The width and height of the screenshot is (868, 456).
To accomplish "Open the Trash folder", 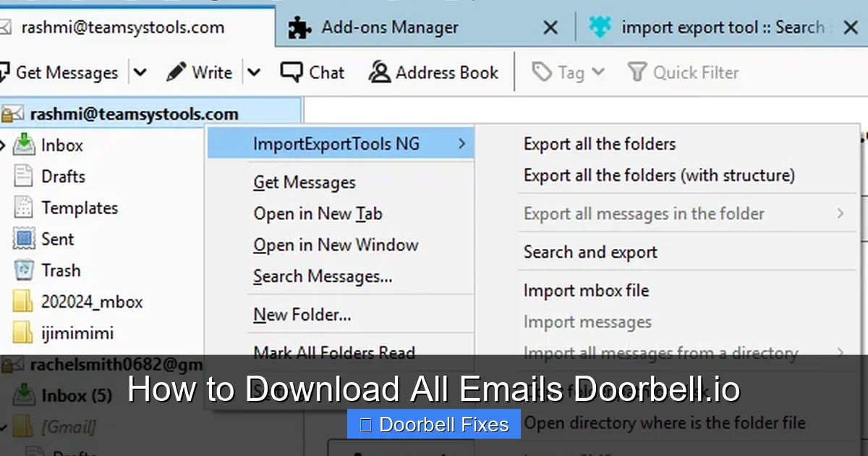I will 61,271.
